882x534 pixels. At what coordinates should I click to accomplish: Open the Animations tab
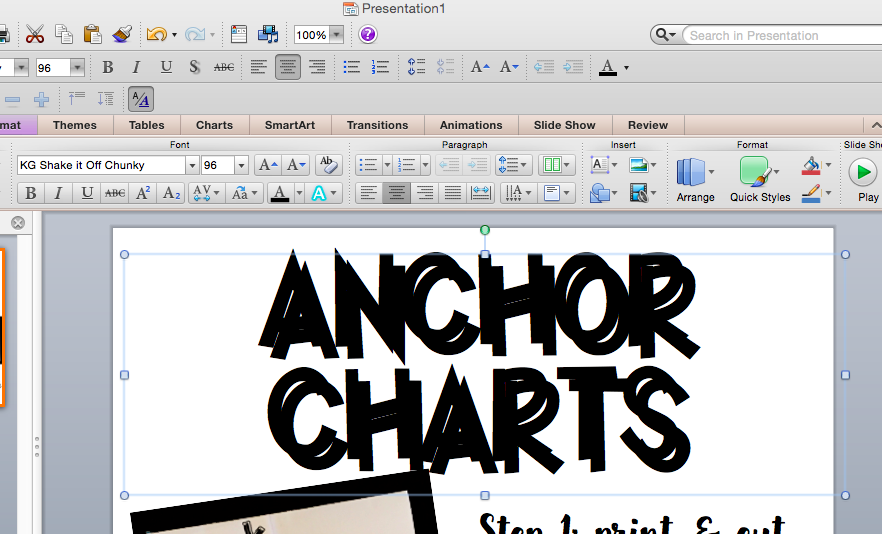(x=471, y=125)
